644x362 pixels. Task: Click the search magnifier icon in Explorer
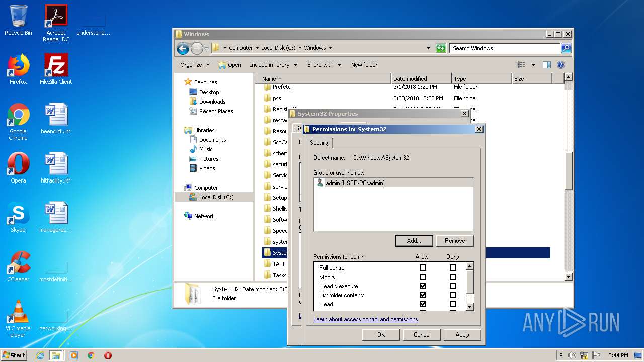click(x=566, y=48)
